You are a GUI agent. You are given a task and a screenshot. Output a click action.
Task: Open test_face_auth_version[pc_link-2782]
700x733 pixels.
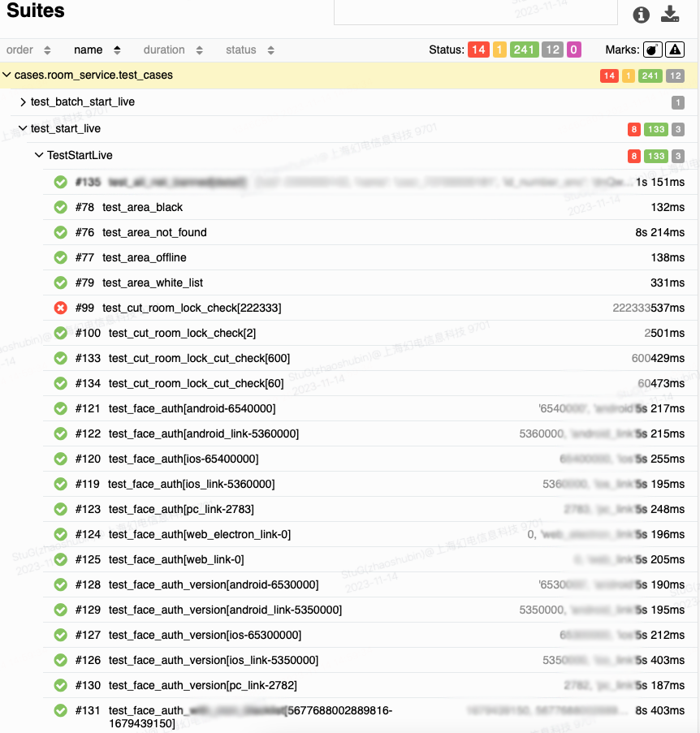pyautogui.click(x=370, y=686)
